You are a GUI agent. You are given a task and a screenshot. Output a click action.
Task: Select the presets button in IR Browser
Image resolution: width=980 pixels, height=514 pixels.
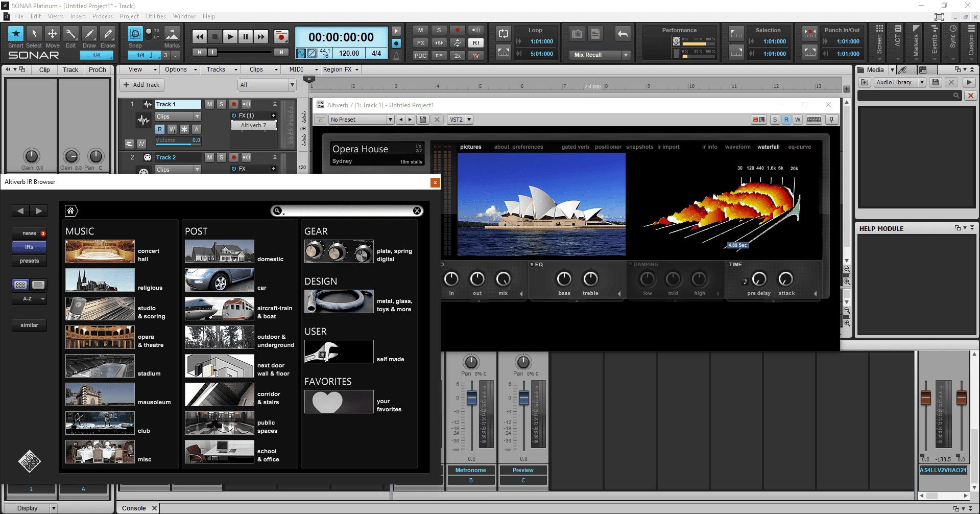click(x=29, y=261)
